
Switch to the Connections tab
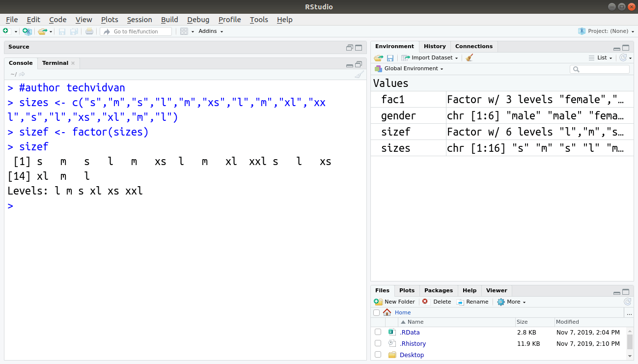[474, 46]
